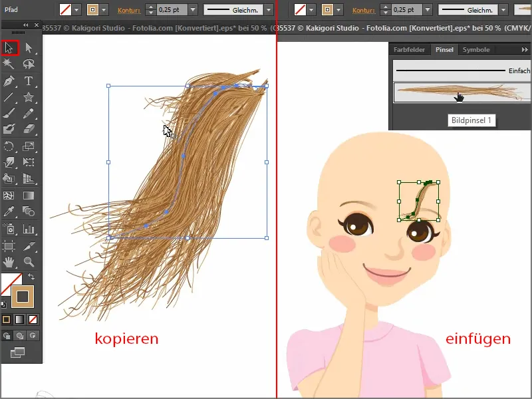Image resolution: width=532 pixels, height=399 pixels.
Task: Click stroke weight stepper in right control bar
Action: [386, 10]
